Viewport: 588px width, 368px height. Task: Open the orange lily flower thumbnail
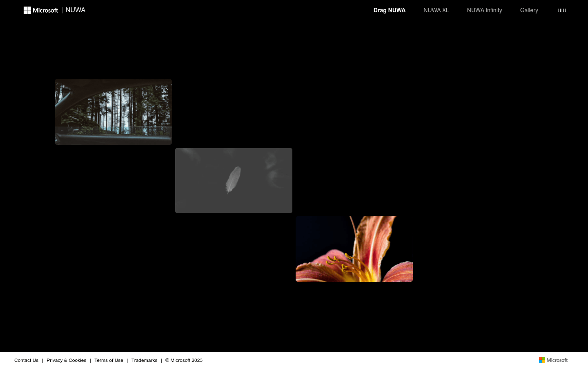tap(354, 249)
